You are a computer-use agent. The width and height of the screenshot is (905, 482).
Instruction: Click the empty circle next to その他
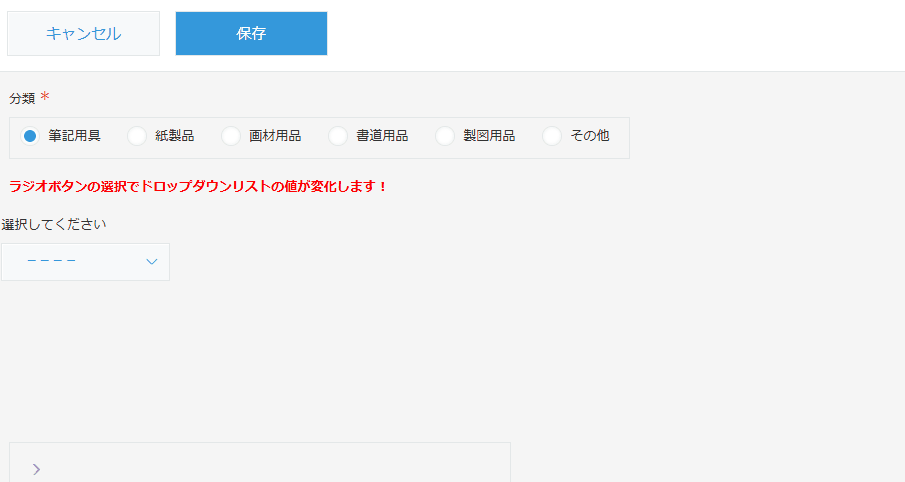552,136
